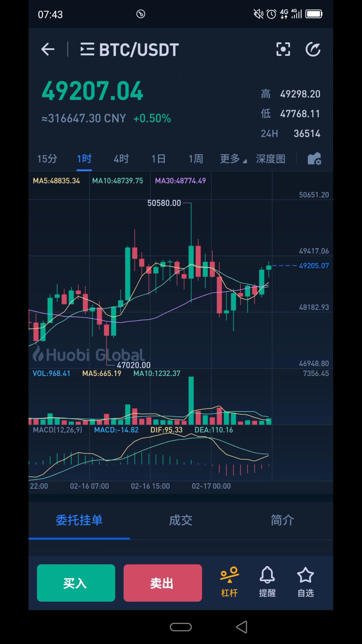Screen dimensions: 362x644
Task: Tap MA30:48774.49 indicator label
Action: tap(180, 181)
